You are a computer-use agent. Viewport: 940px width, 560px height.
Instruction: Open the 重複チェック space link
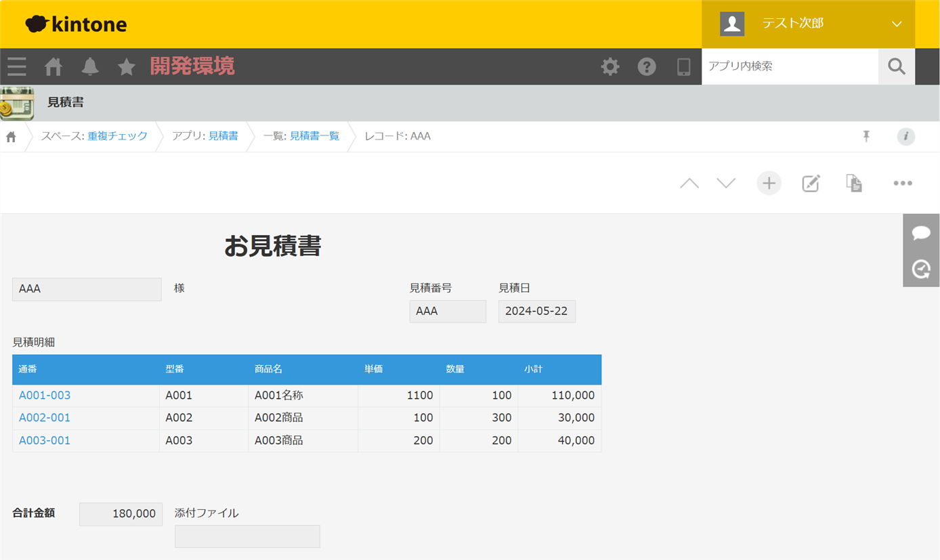[117, 136]
